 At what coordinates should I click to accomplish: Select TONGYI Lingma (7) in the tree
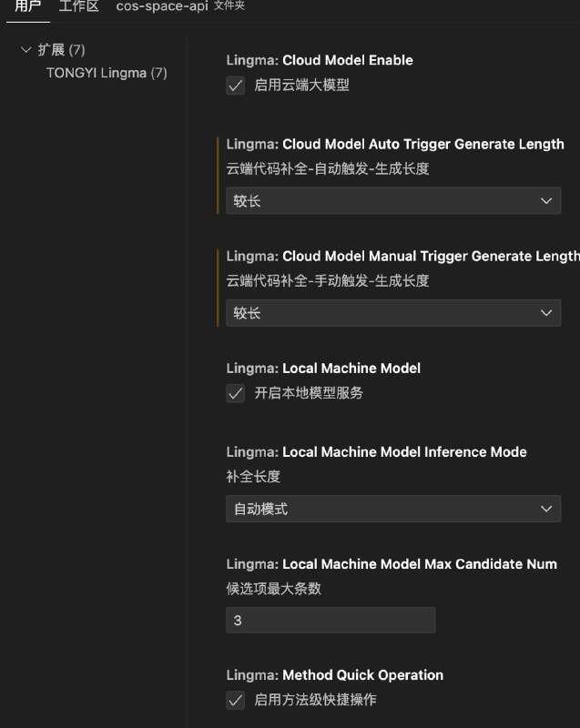(107, 73)
